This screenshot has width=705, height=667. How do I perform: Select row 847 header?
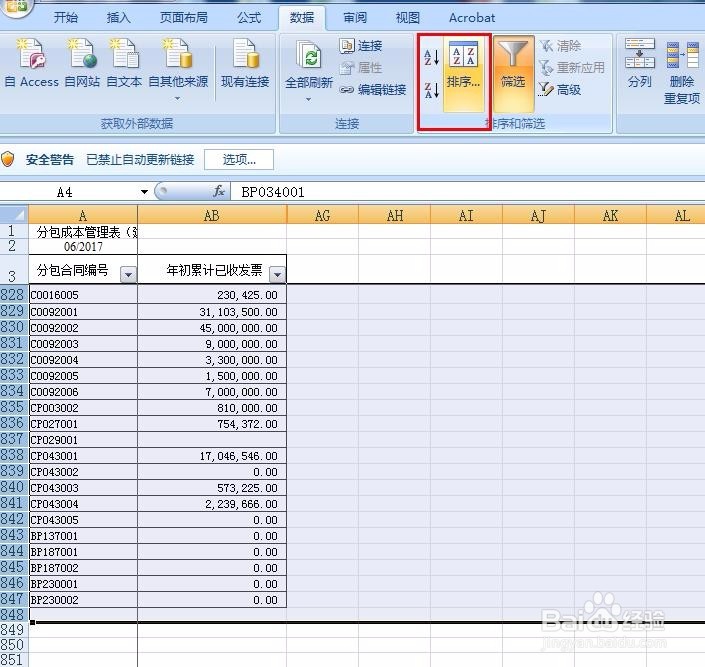(x=13, y=600)
